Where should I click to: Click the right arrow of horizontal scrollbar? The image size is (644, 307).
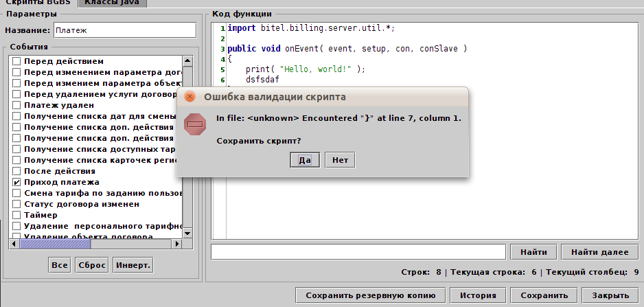coord(176,243)
